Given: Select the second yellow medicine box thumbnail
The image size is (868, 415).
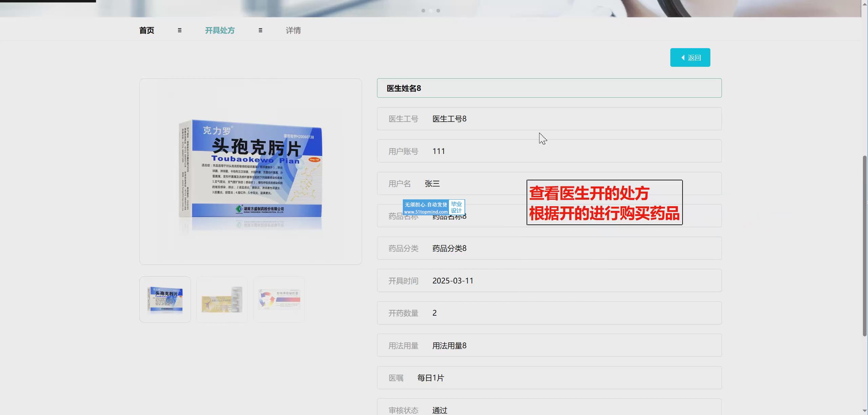Looking at the screenshot, I should click(222, 299).
